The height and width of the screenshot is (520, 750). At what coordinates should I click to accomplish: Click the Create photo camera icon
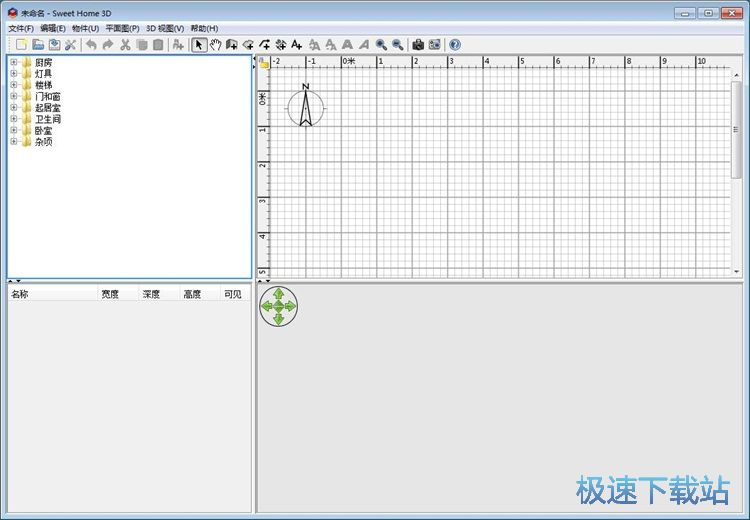click(x=418, y=44)
